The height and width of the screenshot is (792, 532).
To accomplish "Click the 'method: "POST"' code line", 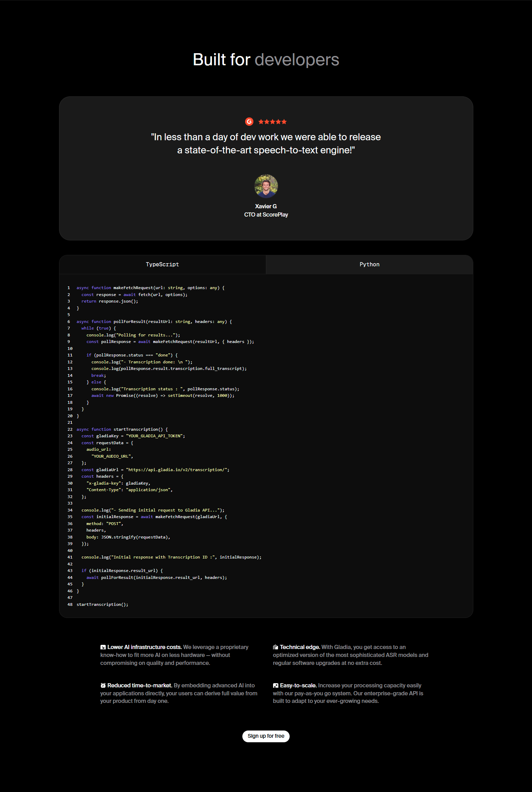I will pyautogui.click(x=105, y=524).
